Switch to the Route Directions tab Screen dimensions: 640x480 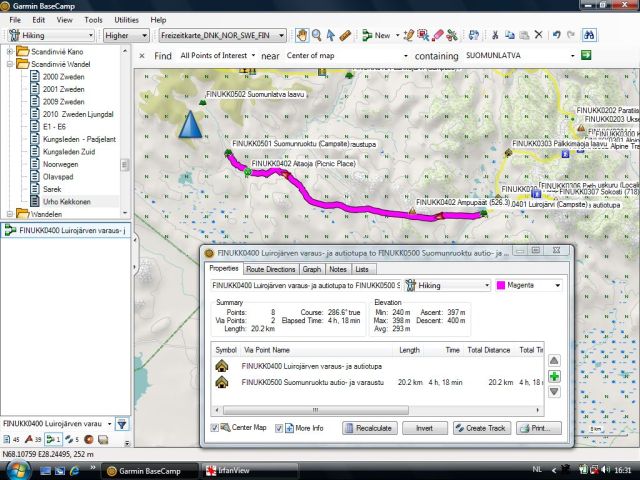[x=271, y=269]
